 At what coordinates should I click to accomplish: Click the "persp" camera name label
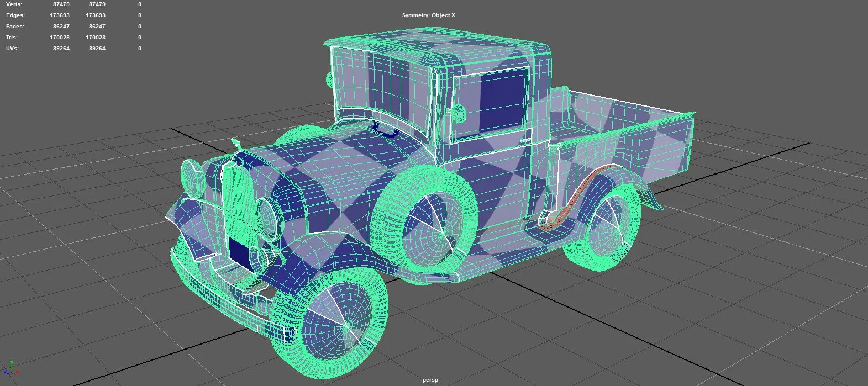430,380
